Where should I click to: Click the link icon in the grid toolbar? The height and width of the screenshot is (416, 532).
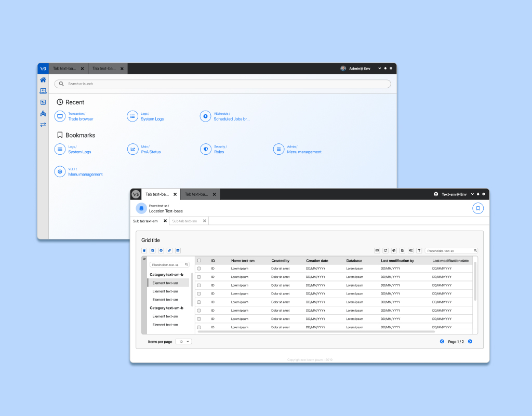(x=169, y=250)
